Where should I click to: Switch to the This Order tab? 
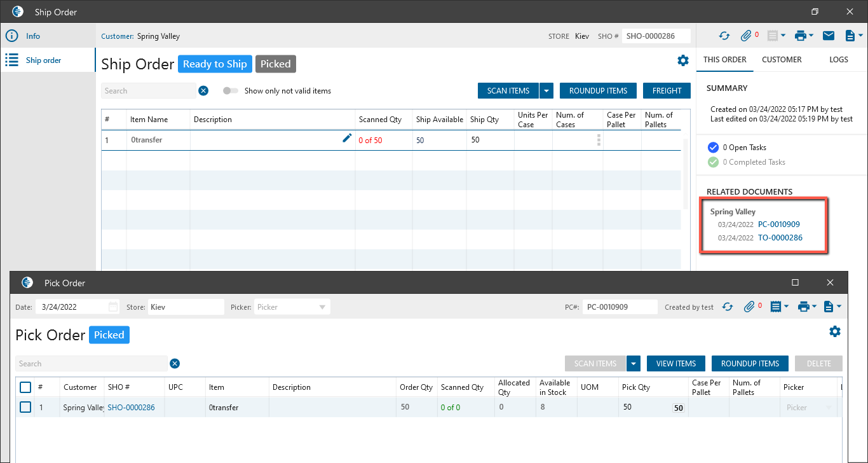725,60
